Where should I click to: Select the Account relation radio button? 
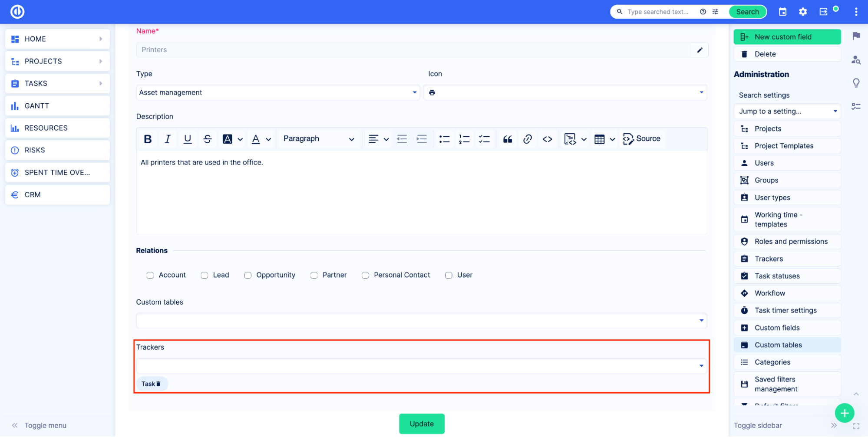[150, 275]
